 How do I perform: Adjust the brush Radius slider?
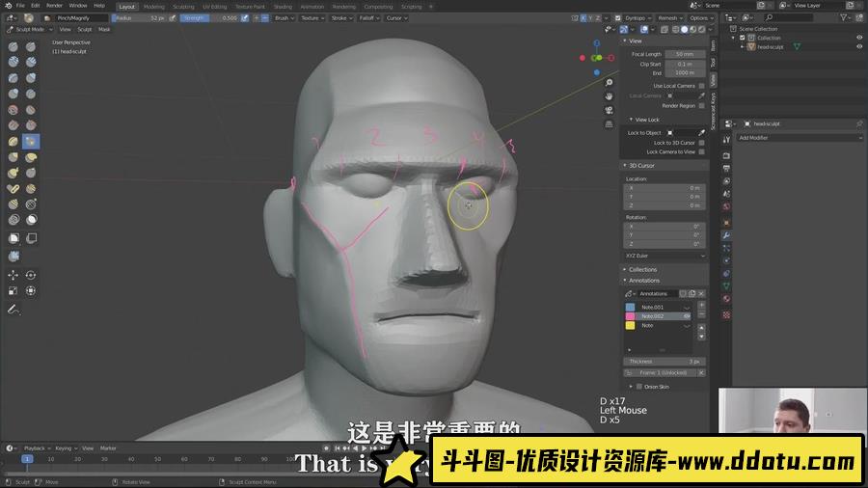click(138, 18)
